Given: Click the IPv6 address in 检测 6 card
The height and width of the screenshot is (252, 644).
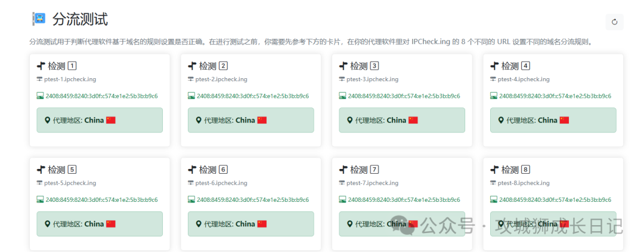Looking at the screenshot, I should click(x=253, y=199).
